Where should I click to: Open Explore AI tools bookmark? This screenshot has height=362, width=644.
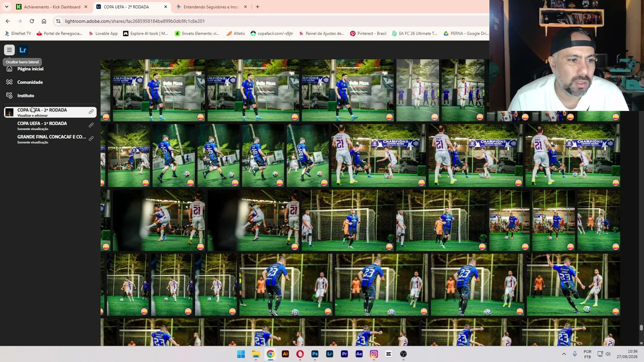pos(146,34)
